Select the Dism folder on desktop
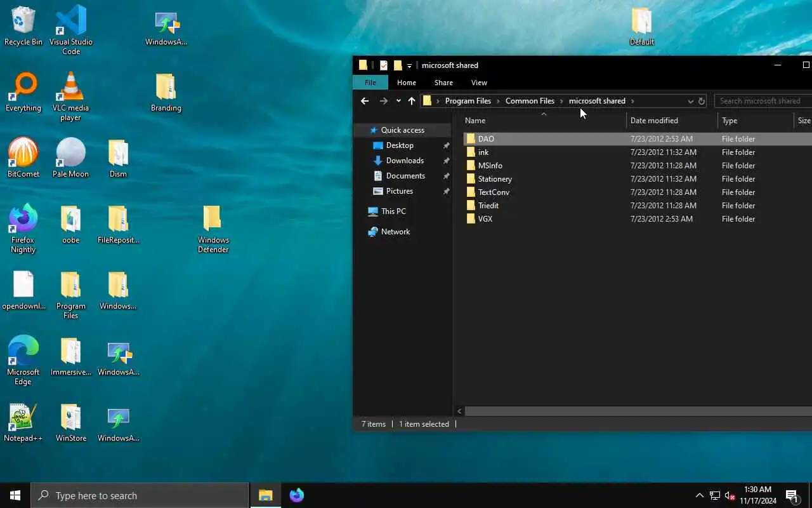The height and width of the screenshot is (508, 812). point(118,158)
